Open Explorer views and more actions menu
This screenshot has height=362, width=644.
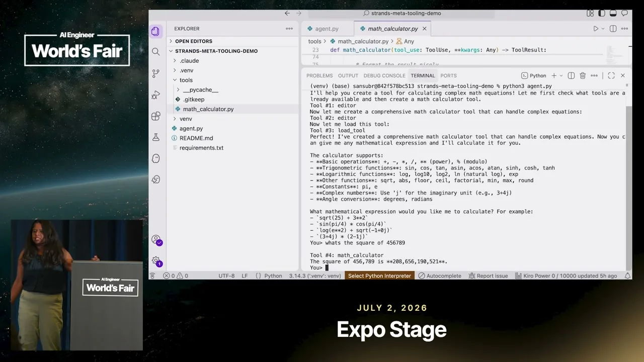coord(289,29)
